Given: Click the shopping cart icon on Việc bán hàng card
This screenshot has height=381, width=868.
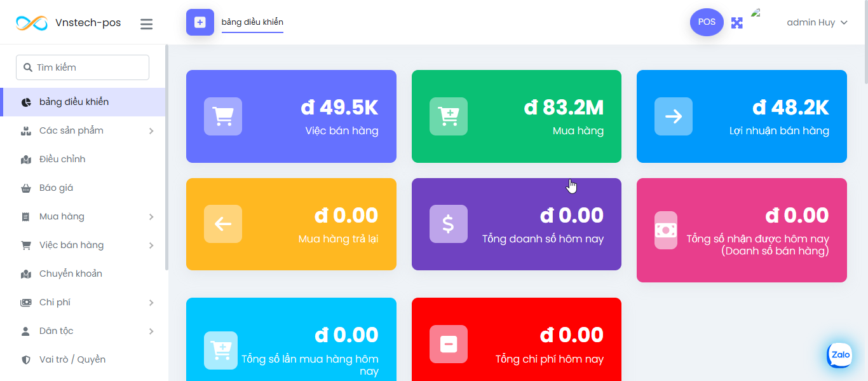Looking at the screenshot, I should (222, 116).
